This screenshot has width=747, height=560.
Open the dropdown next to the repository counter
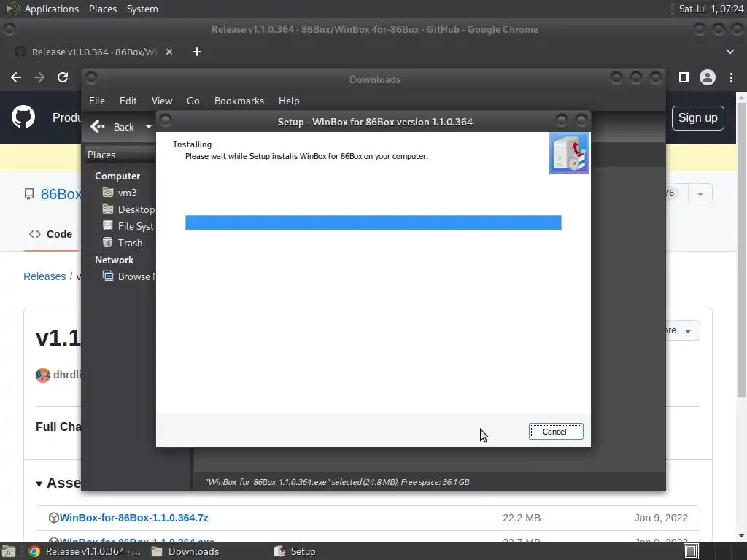(700, 194)
